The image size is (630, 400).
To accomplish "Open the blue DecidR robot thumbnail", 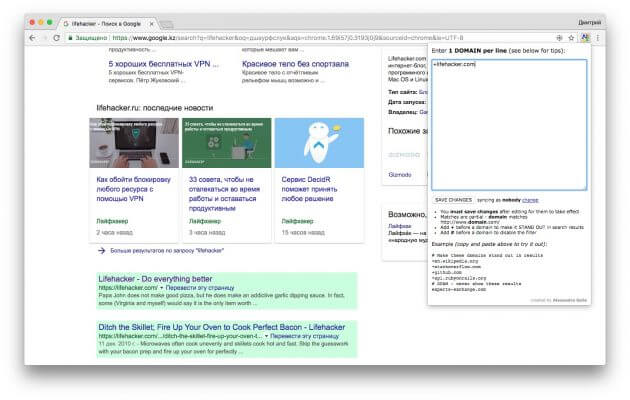I will point(319,143).
